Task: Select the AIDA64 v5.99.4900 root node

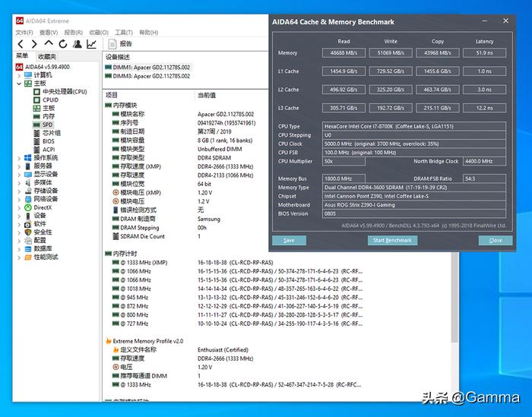Action: 47,67
